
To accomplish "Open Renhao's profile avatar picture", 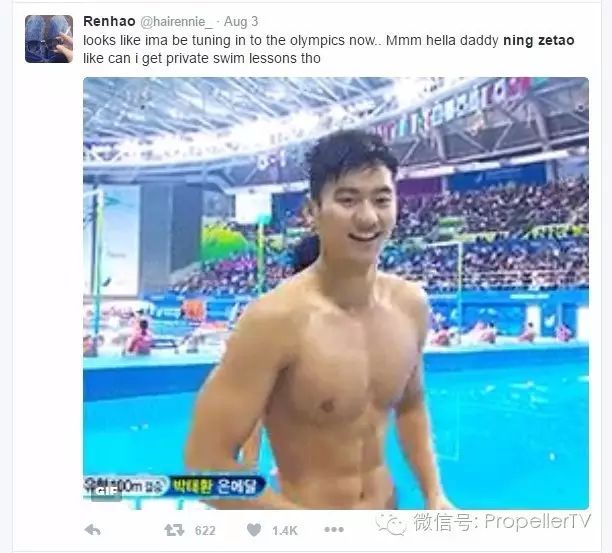I will tap(49, 39).
